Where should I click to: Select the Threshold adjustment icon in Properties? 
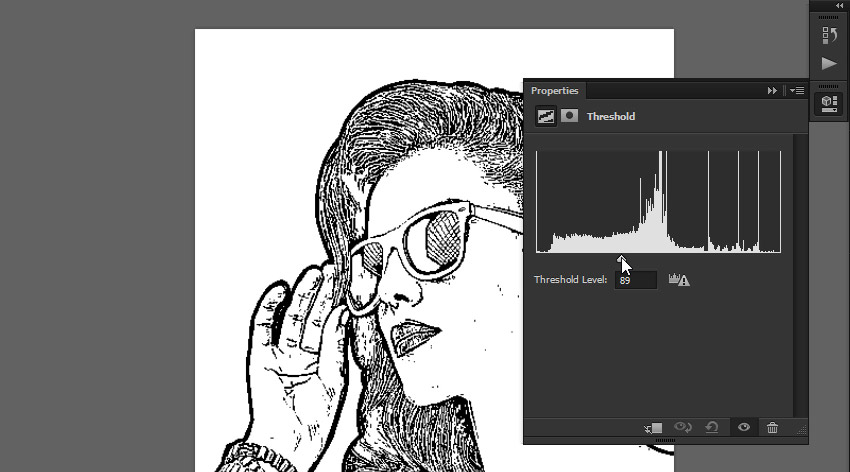(x=545, y=116)
